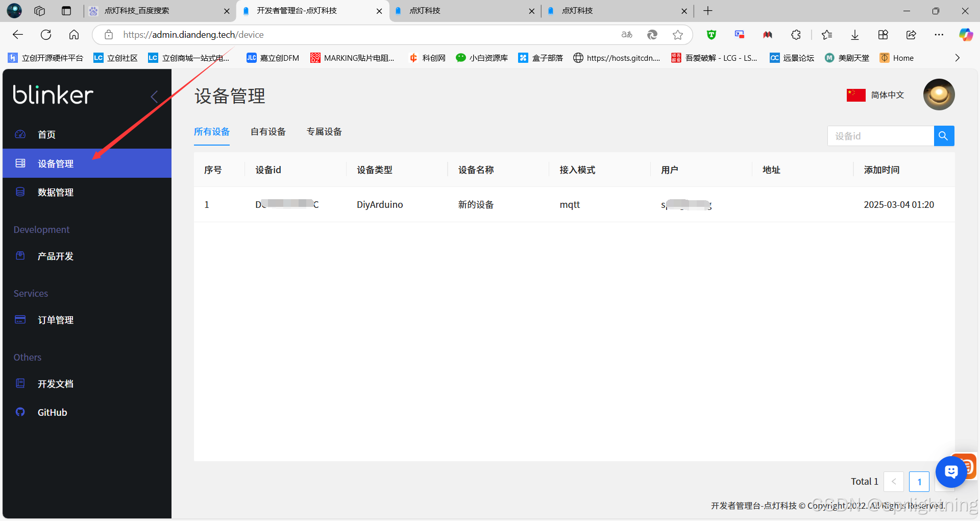Select 设备管理 in the sidebar
980x521 pixels.
pyautogui.click(x=87, y=163)
